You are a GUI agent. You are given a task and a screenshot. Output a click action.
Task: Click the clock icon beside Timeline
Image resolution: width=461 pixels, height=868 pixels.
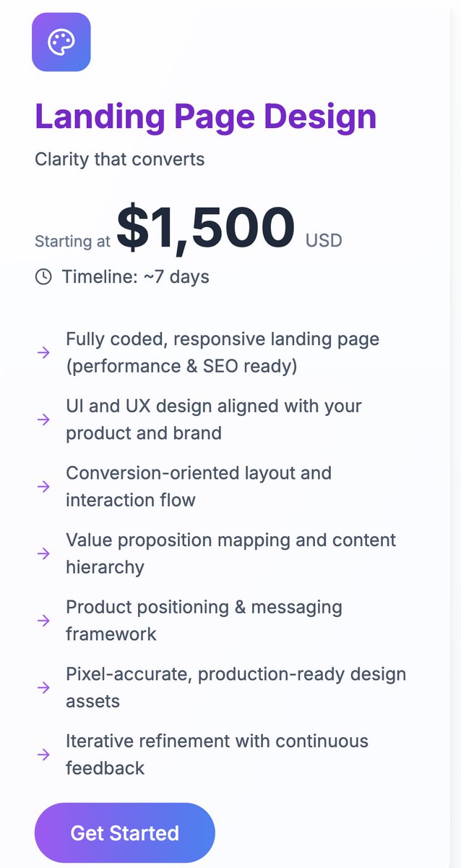coord(43,276)
